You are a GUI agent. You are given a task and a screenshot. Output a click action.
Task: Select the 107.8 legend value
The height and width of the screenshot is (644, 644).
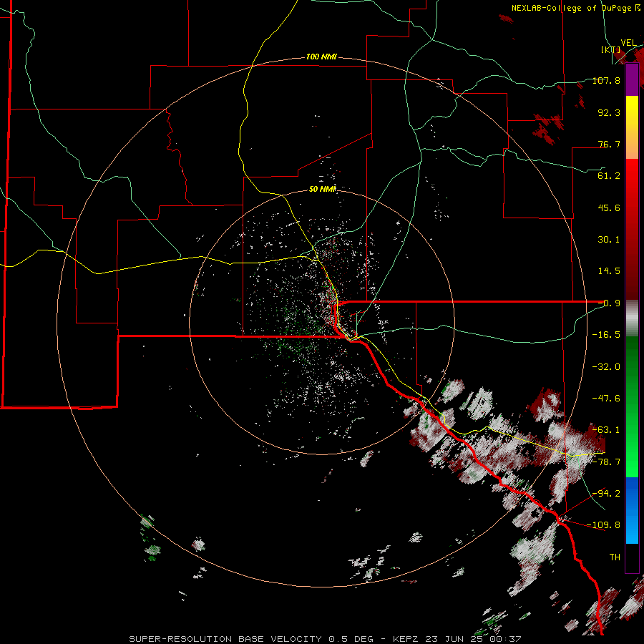click(x=606, y=80)
